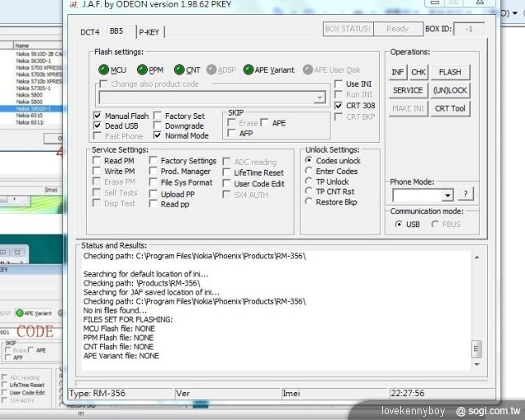Click the status log scrollbar thumb
Screen dimensions: 525x420
[477, 349]
